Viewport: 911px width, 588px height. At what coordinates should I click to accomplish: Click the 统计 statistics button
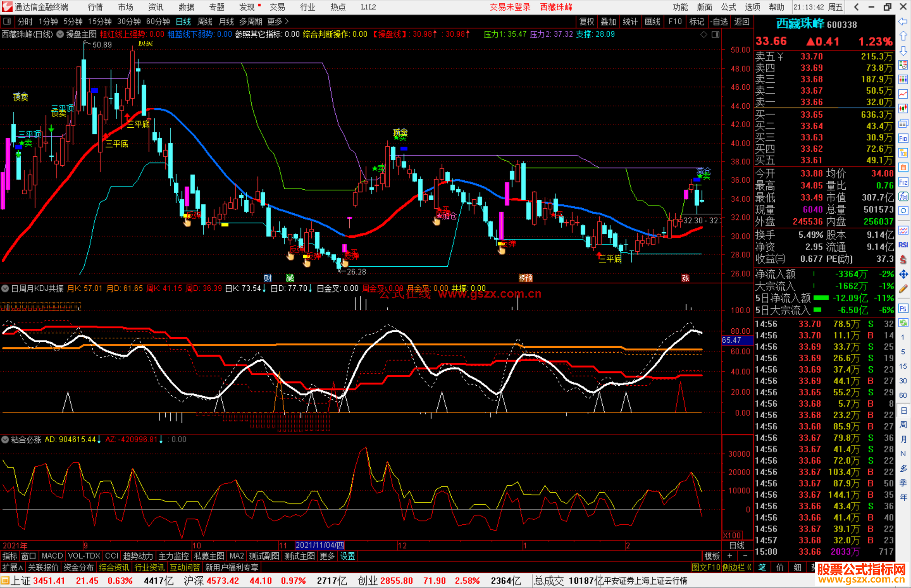click(x=631, y=21)
